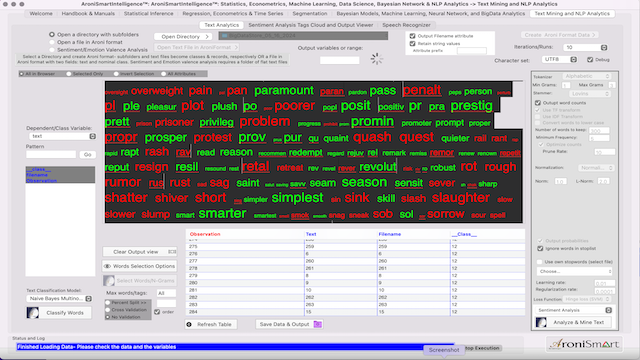Viewport: 640px width, 360px height.
Task: Select Open a file in Aroni format option
Action: tap(52, 42)
